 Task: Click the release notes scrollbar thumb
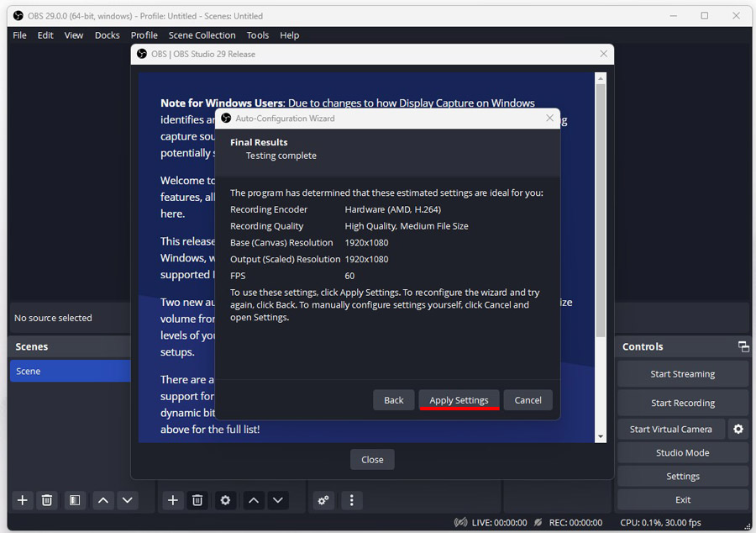(601, 210)
